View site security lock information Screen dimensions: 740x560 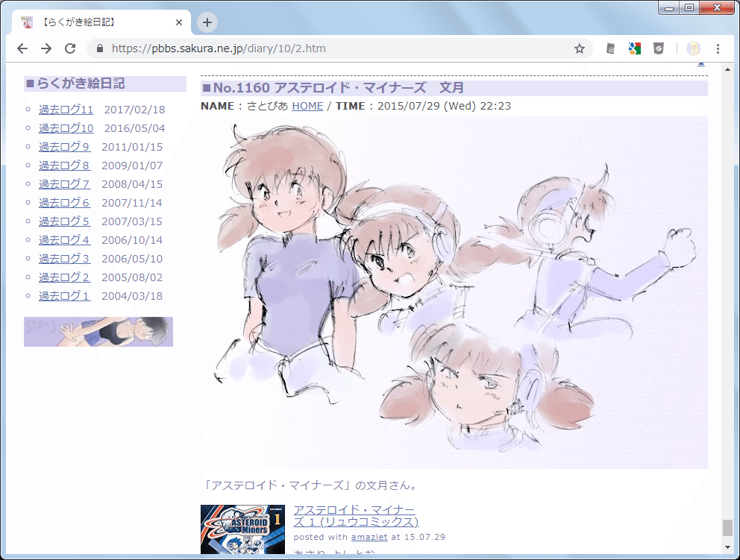click(99, 48)
